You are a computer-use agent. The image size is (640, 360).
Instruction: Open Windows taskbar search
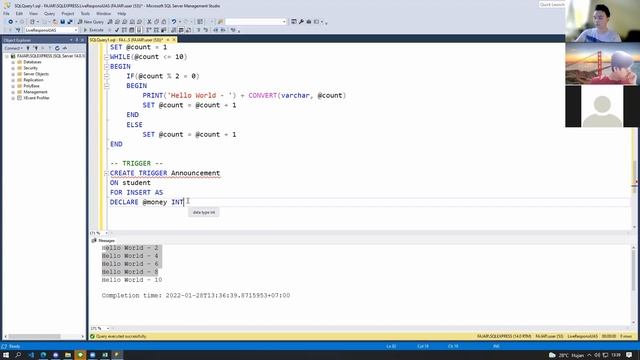click(x=18, y=355)
